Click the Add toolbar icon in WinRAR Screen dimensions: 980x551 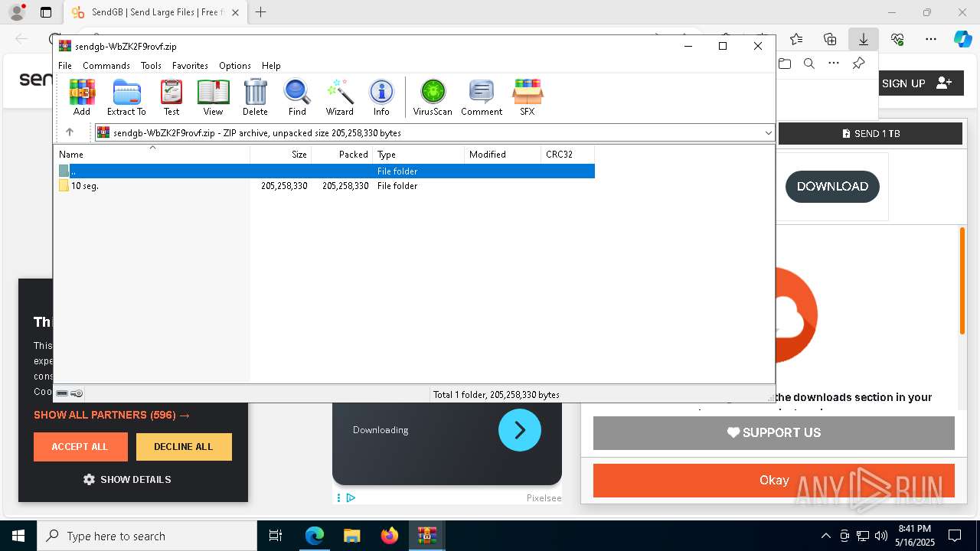coord(82,97)
